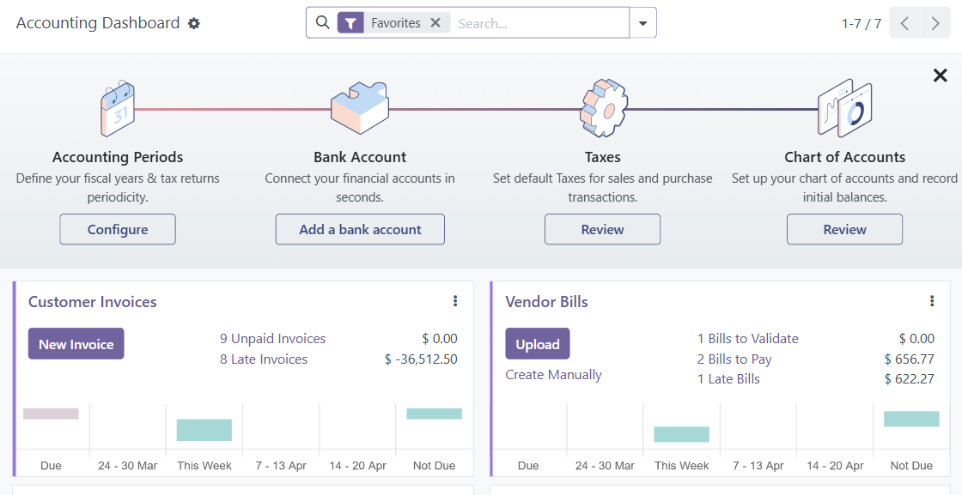The image size is (962, 495).
Task: Click the Accounting Periods calendar icon
Action: 117,108
